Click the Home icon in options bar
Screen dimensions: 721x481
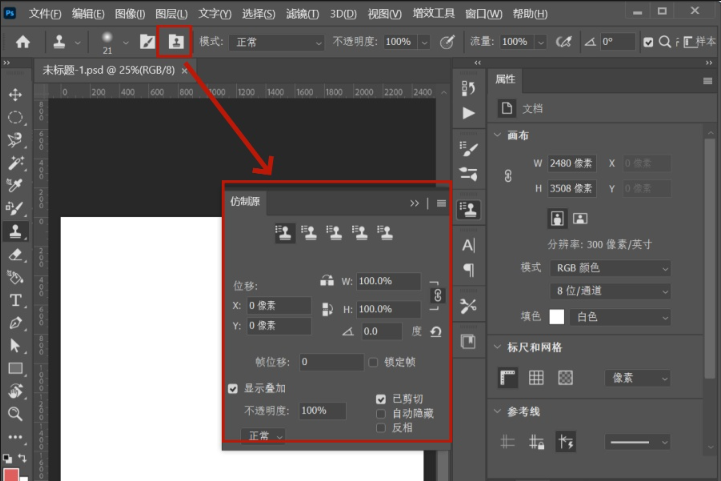[x=23, y=42]
